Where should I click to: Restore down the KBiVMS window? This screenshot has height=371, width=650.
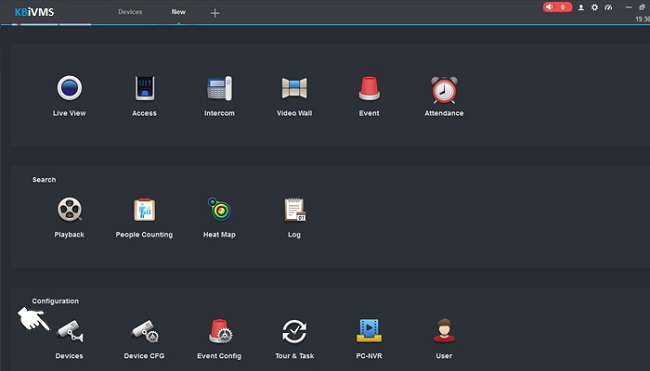[x=642, y=7]
